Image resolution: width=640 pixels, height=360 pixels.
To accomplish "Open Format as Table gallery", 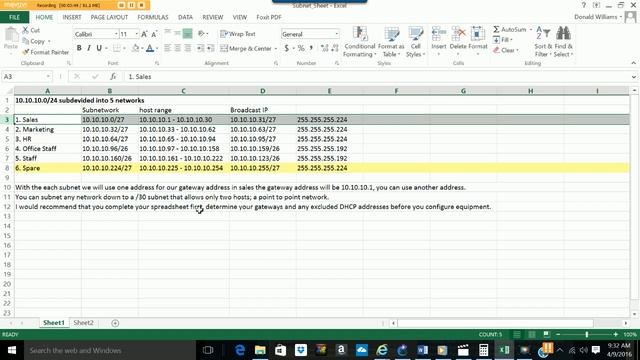I will point(391,42).
